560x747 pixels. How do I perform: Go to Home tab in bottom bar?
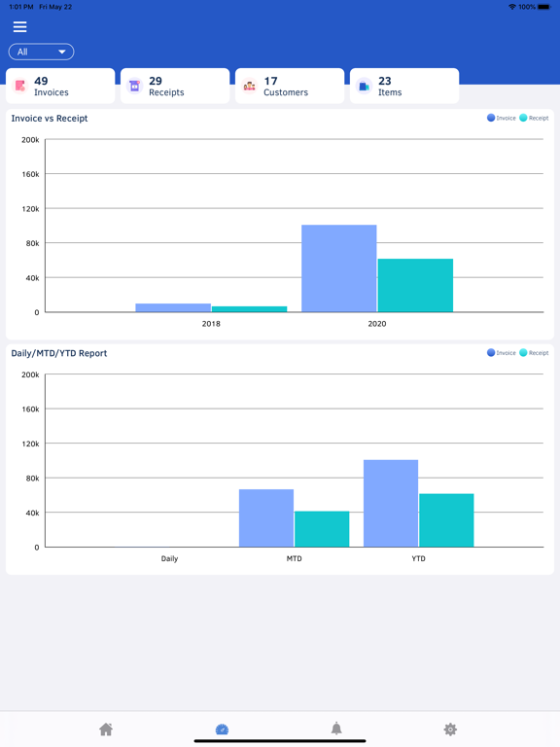click(x=106, y=729)
